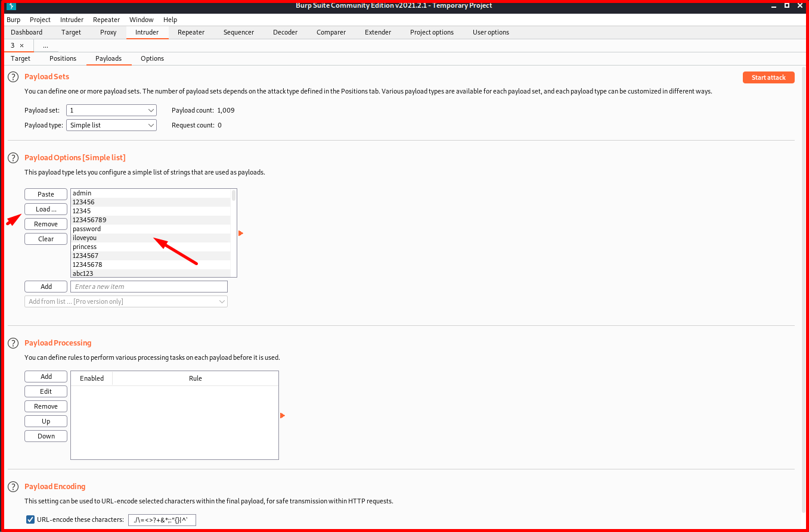Switch to the Intruder Target sub-tab
The width and height of the screenshot is (809, 532).
pos(20,58)
